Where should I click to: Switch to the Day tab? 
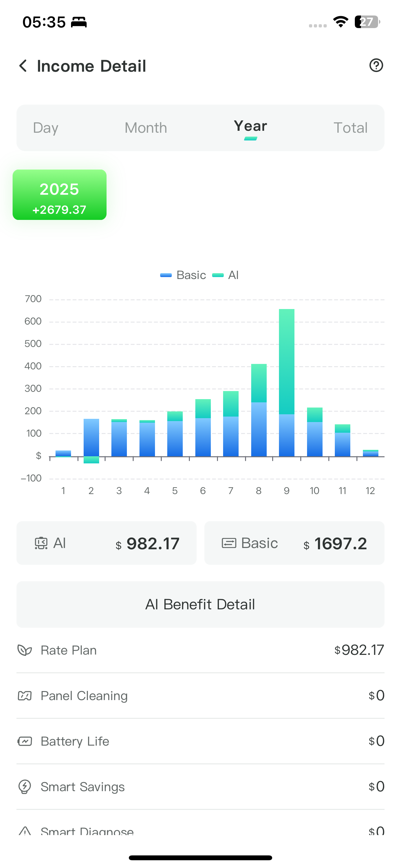pos(46,128)
